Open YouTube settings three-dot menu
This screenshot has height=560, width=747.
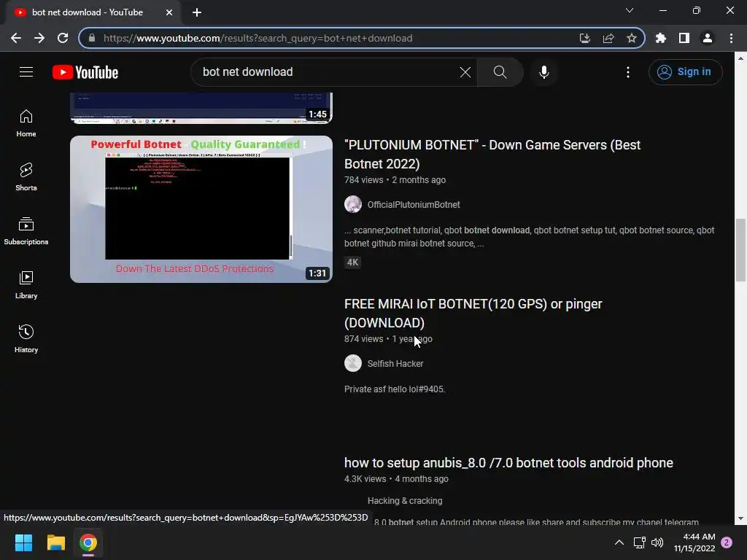tap(628, 72)
